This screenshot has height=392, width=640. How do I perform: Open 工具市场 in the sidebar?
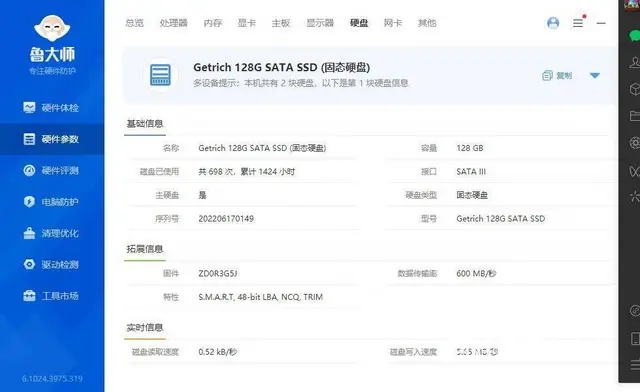pos(51,296)
